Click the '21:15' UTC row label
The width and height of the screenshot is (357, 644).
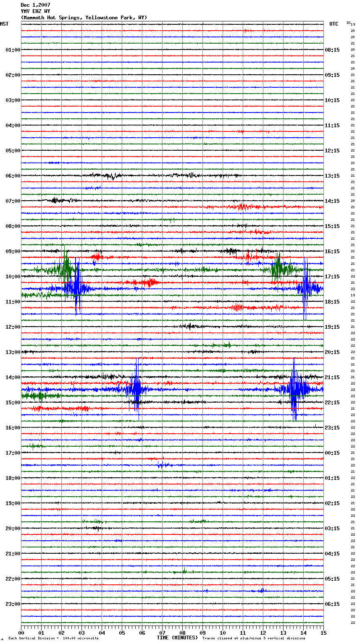(332, 377)
